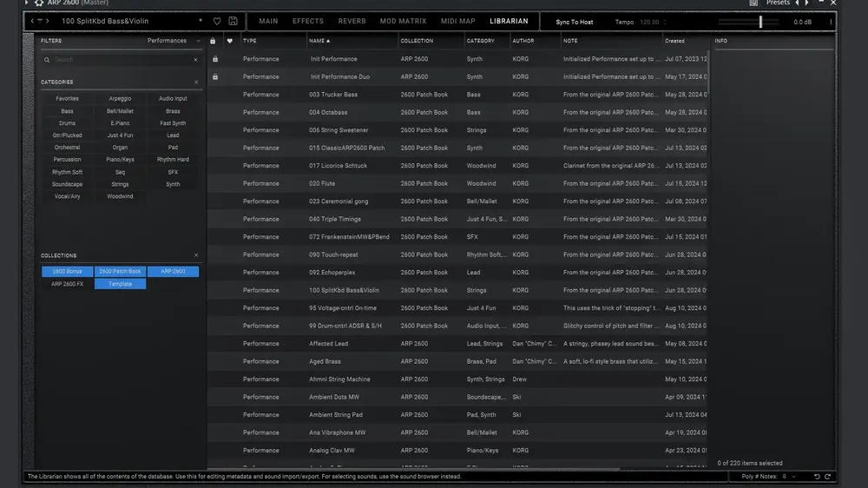Filter by the Arpeggio category
Screen dimensions: 868x488
click(120, 99)
